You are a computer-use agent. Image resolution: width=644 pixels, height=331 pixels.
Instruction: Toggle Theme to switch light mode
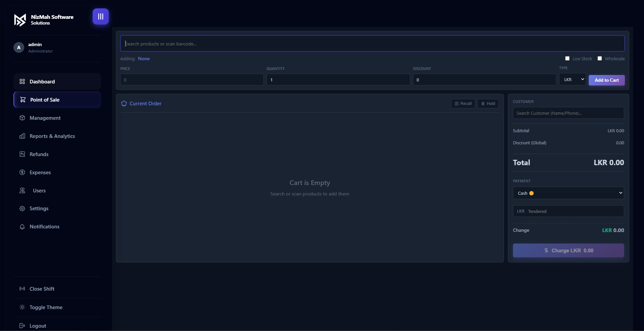[x=46, y=307]
